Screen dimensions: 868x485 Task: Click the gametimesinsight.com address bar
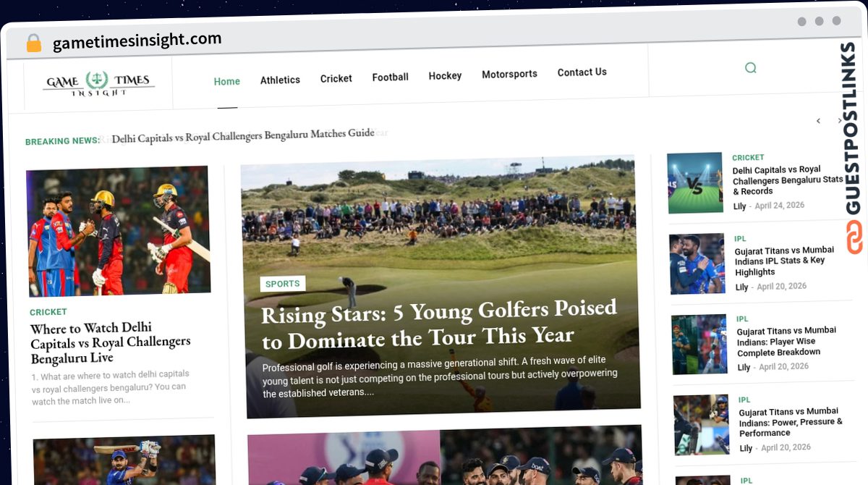[x=137, y=41]
